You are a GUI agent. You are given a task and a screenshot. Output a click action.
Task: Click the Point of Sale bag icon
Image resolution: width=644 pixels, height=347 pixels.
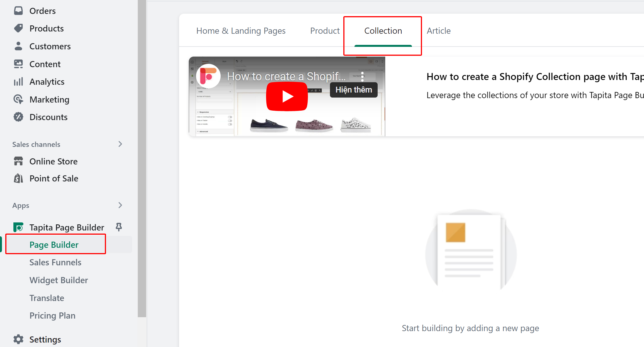[x=18, y=178]
